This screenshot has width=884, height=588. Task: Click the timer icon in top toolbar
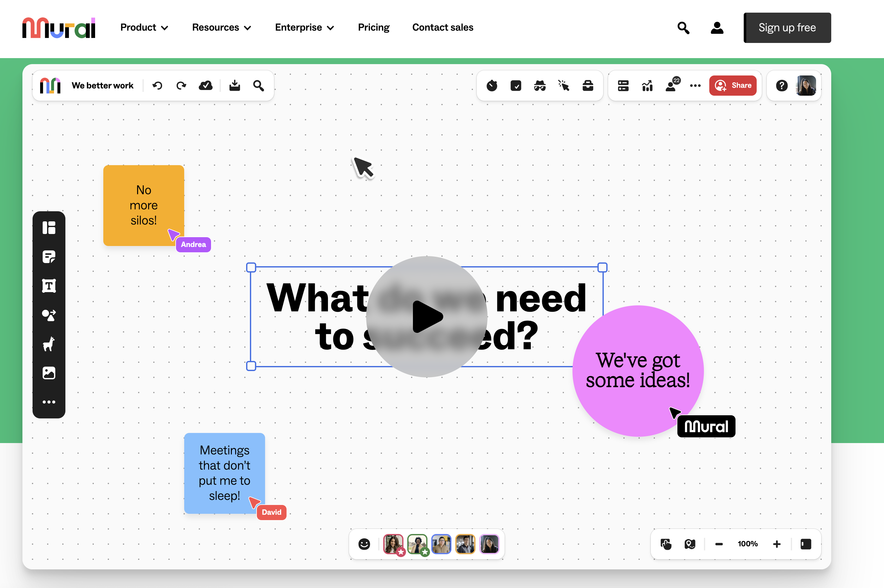pyautogui.click(x=492, y=86)
